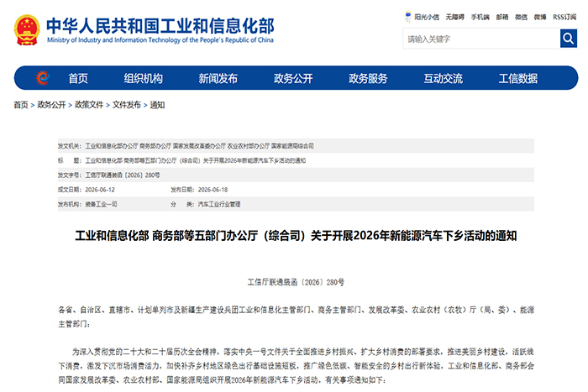Open the 组织机构 navigation menu item
This screenshot has height=392, width=588.
click(144, 78)
